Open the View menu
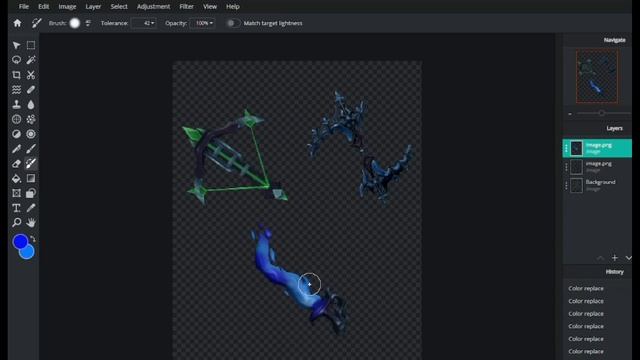Viewport: 640px width, 360px height. (210, 7)
